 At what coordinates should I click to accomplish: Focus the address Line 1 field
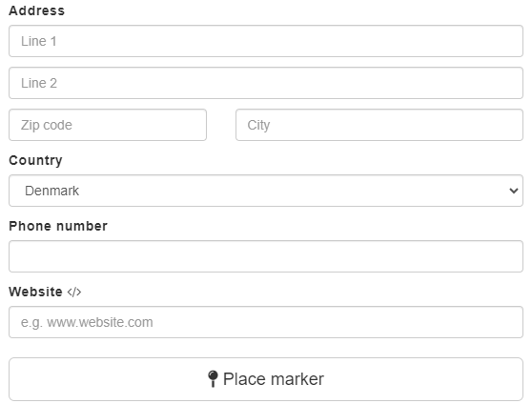pos(266,41)
